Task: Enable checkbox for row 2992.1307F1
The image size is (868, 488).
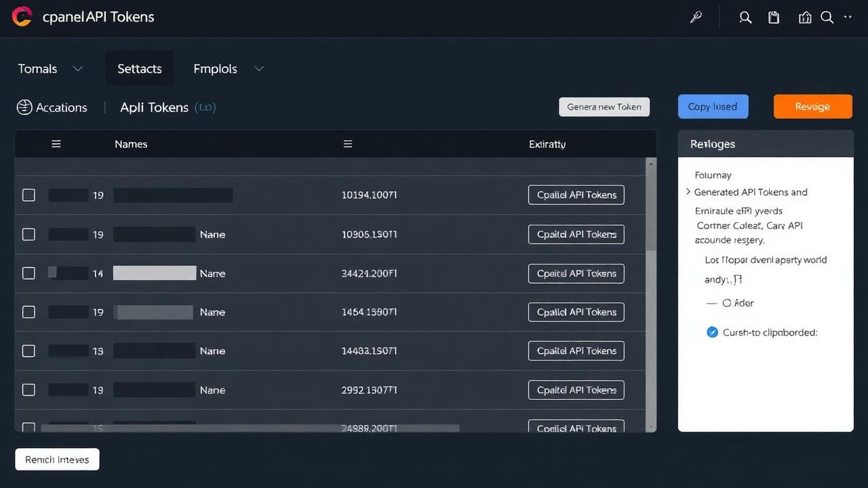Action: coord(28,390)
